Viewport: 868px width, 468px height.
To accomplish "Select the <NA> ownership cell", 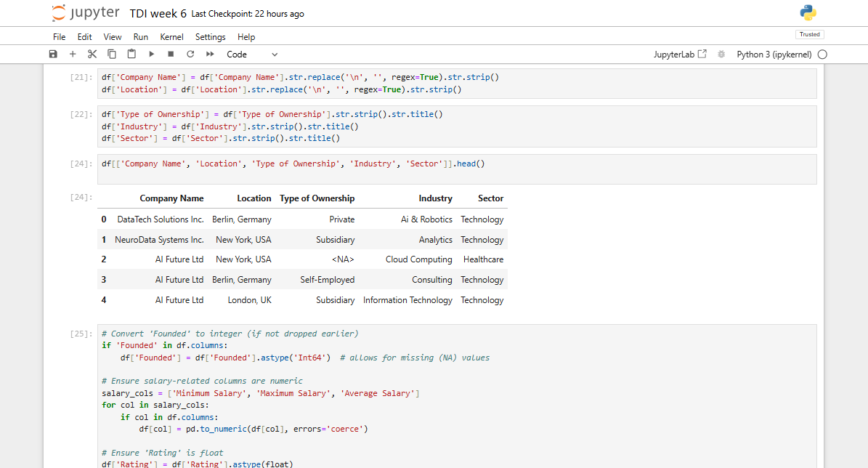I will pos(344,259).
